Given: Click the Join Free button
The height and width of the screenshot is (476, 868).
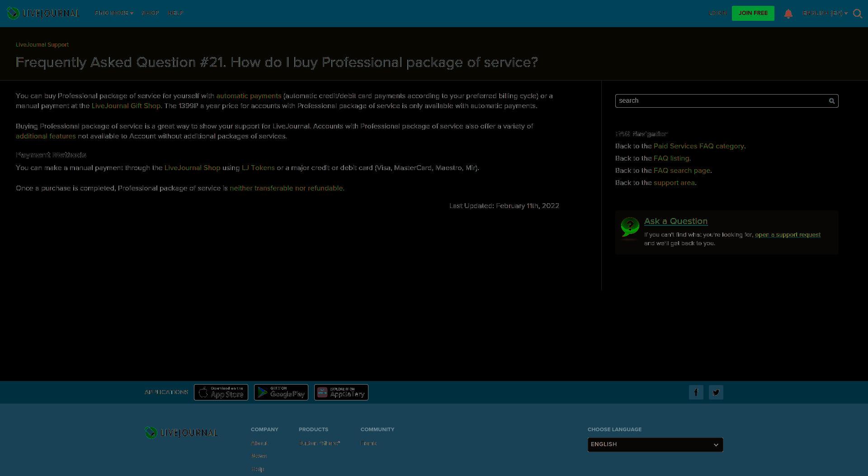Looking at the screenshot, I should click(x=753, y=13).
